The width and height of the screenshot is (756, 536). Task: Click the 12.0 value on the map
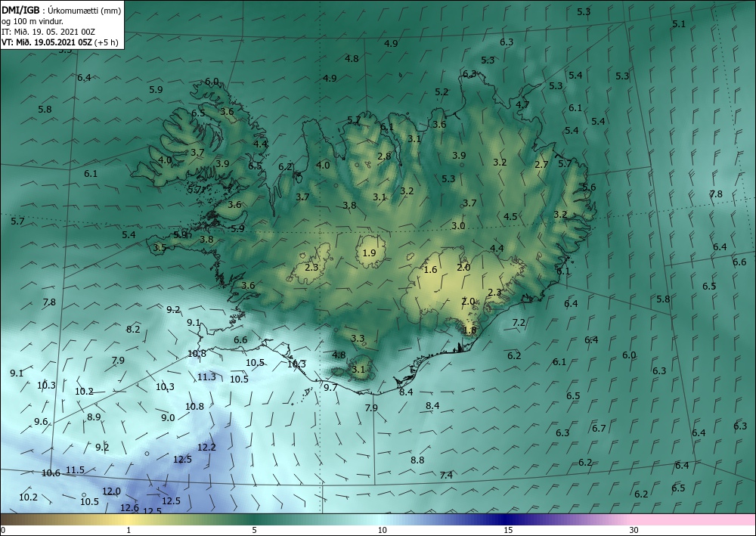click(111, 491)
